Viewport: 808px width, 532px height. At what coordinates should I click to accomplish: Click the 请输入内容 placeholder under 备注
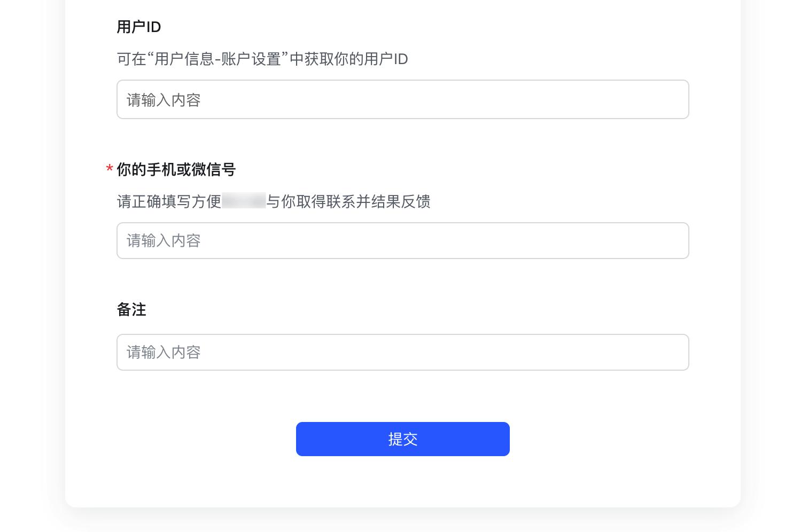164,353
